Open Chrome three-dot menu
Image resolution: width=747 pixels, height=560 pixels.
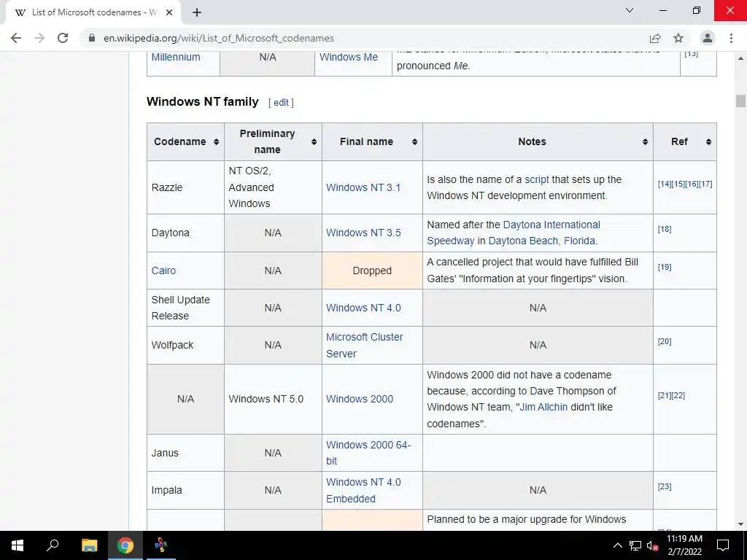point(731,38)
